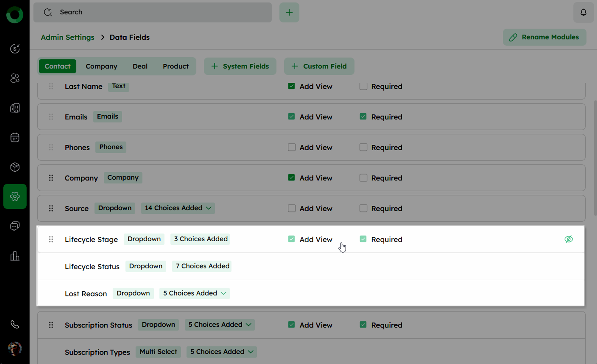Switch to the Deal tab

(140, 66)
